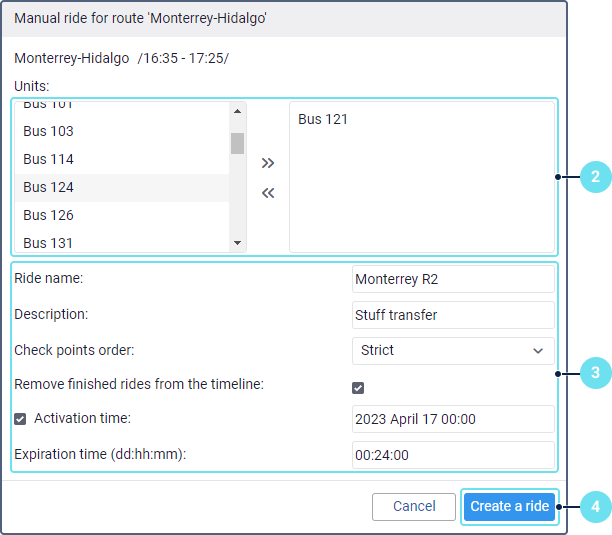Uncheck the Activation time checkbox
Image resolution: width=612 pixels, height=535 pixels.
pos(20,419)
